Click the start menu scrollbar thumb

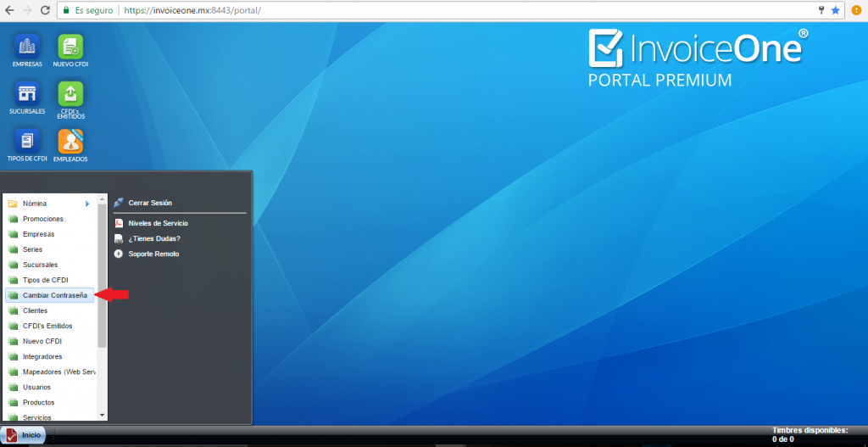(102, 276)
